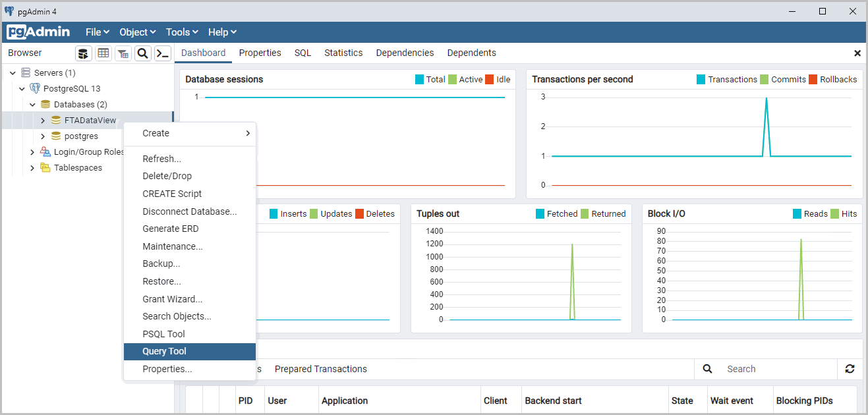Click the Commits legend color swatch

[764, 80]
